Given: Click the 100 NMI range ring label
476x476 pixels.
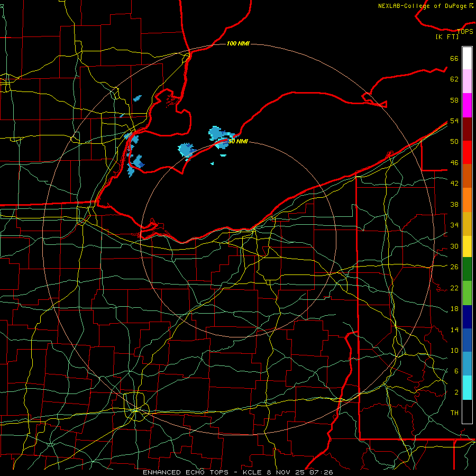Looking at the screenshot, I should (x=238, y=43).
